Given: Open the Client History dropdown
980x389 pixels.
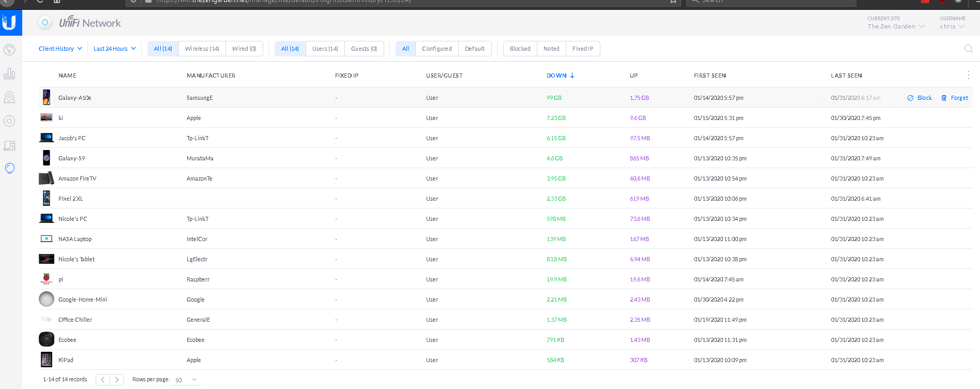Looking at the screenshot, I should (x=60, y=49).
